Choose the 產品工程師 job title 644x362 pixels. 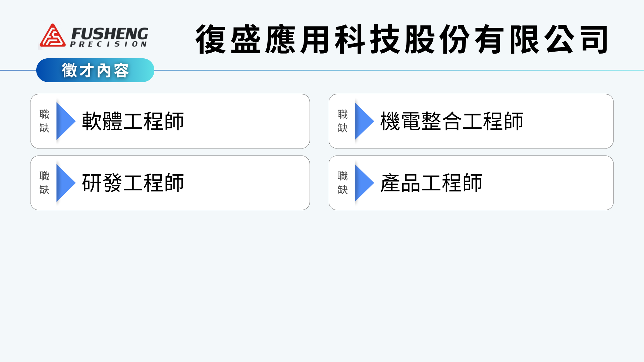point(431,183)
